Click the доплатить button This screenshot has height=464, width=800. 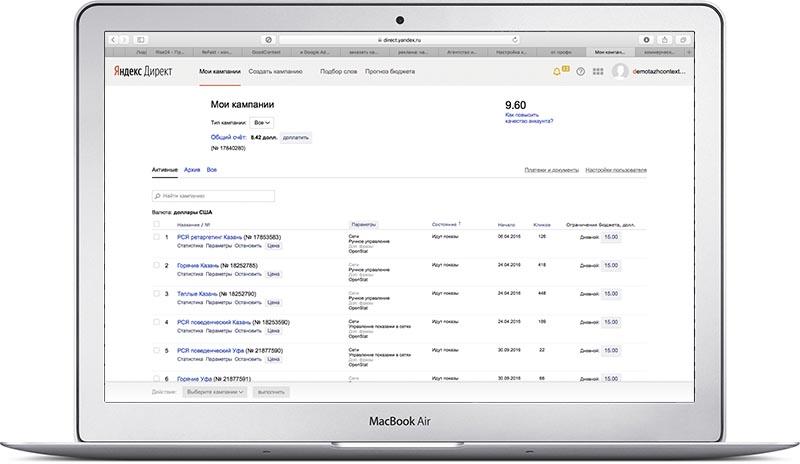click(296, 138)
